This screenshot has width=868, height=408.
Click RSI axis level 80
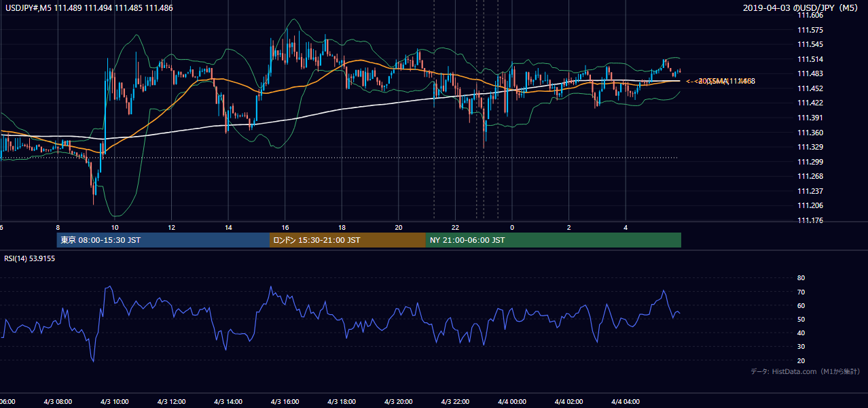pyautogui.click(x=801, y=278)
